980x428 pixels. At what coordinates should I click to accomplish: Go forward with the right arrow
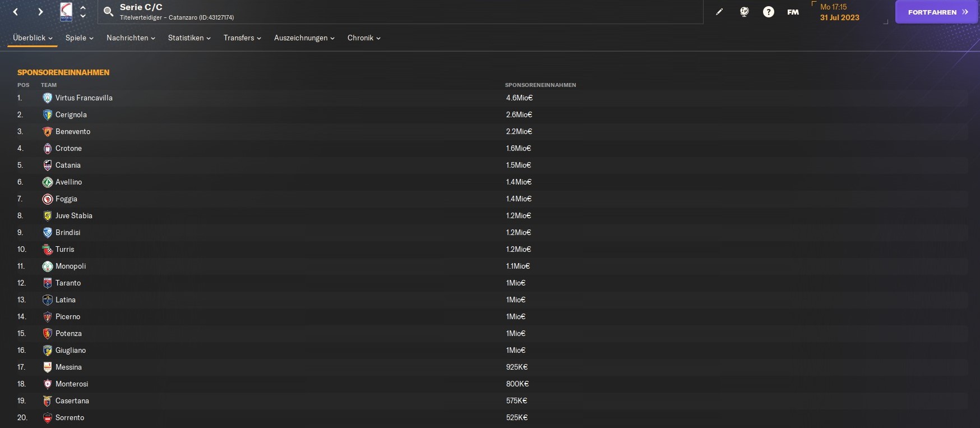tap(40, 12)
